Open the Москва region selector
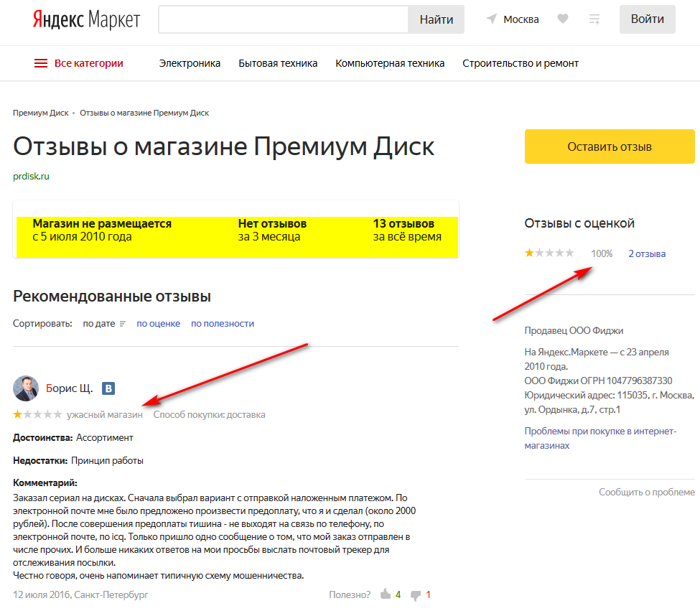The width and height of the screenshot is (700, 611). pos(521,19)
